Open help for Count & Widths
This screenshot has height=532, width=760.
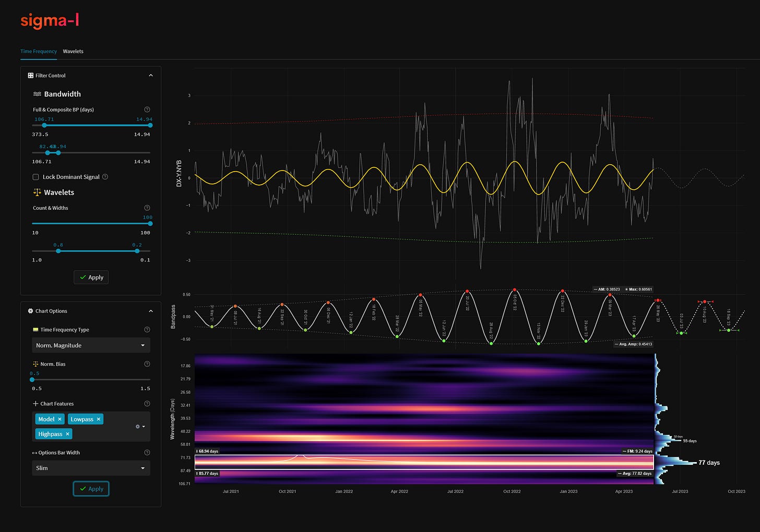pyautogui.click(x=147, y=208)
